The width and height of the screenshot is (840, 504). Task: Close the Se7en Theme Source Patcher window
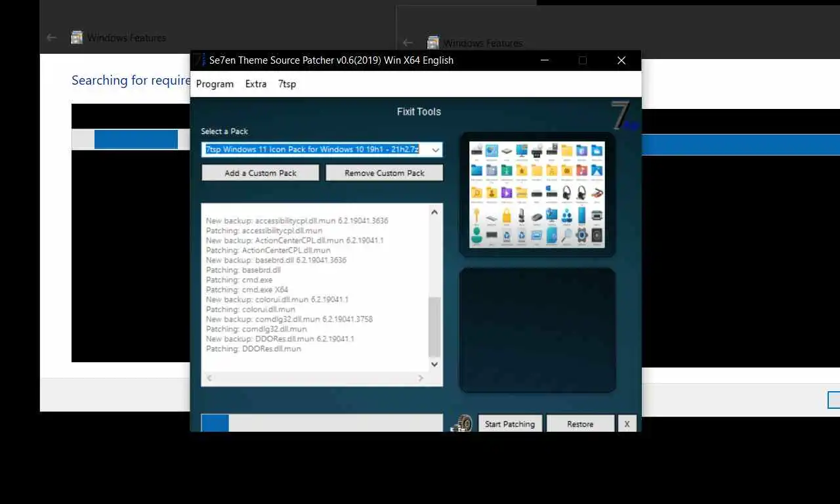click(621, 60)
